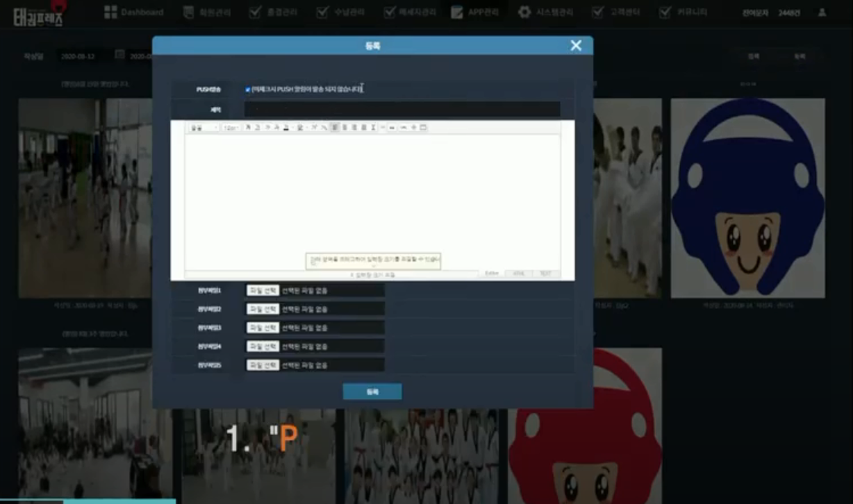Click the user profile icon at top-right
This screenshot has width=853, height=504.
tap(822, 12)
